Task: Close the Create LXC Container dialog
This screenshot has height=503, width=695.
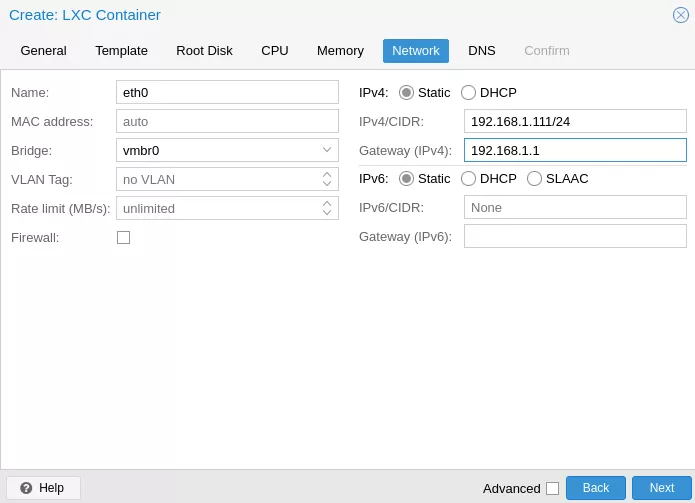Action: (680, 15)
